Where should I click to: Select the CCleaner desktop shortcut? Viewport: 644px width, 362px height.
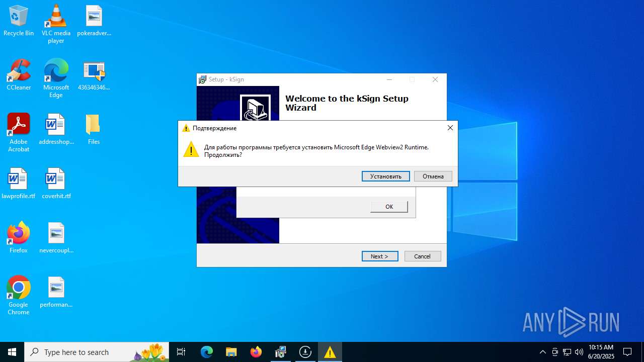tap(19, 75)
